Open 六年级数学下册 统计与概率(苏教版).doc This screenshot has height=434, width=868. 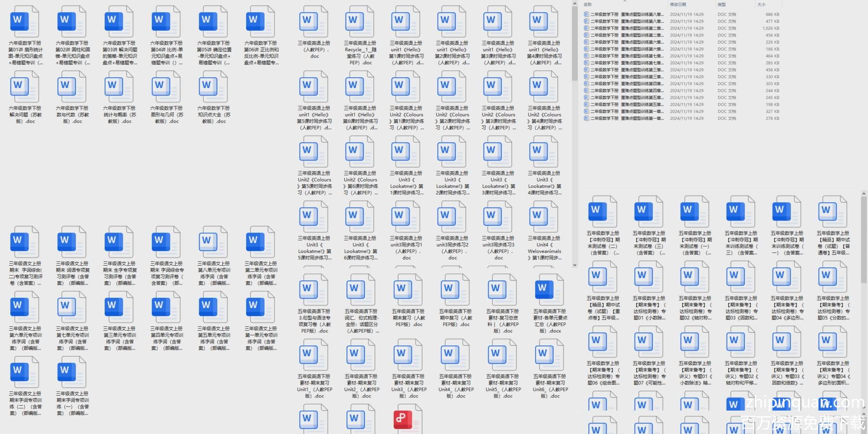[x=120, y=98]
